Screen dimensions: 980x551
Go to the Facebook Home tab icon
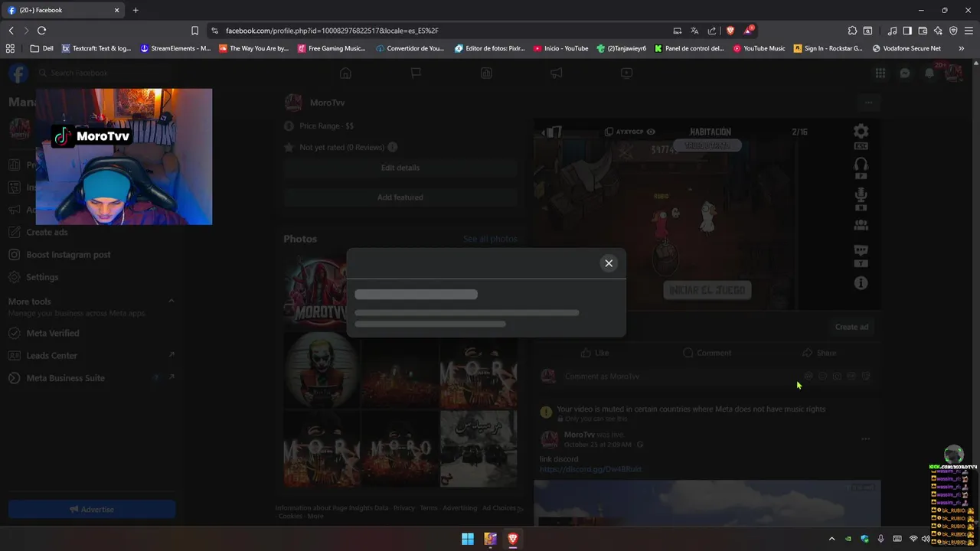(345, 73)
